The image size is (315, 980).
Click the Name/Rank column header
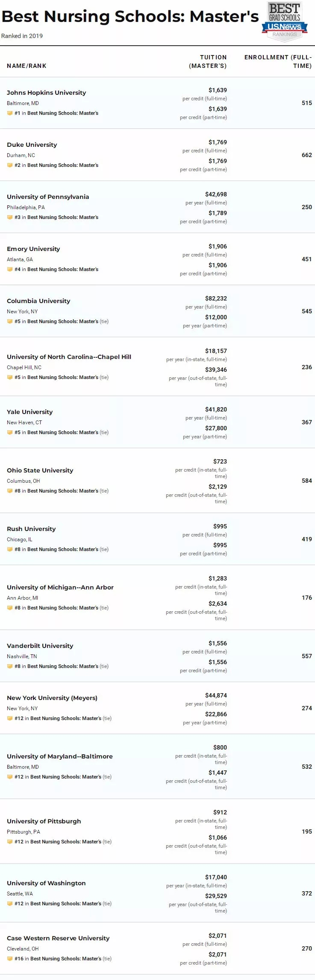pos(26,66)
